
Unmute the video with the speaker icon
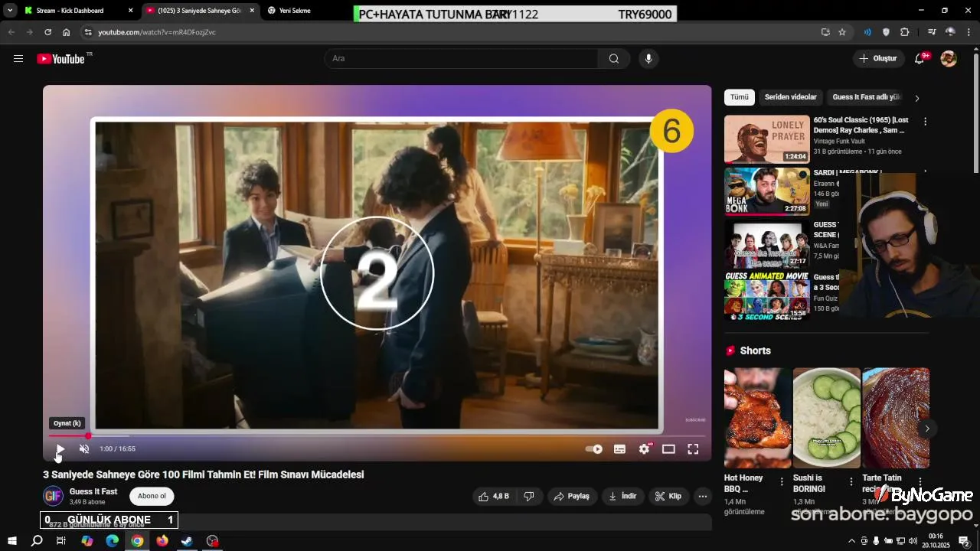coord(84,449)
